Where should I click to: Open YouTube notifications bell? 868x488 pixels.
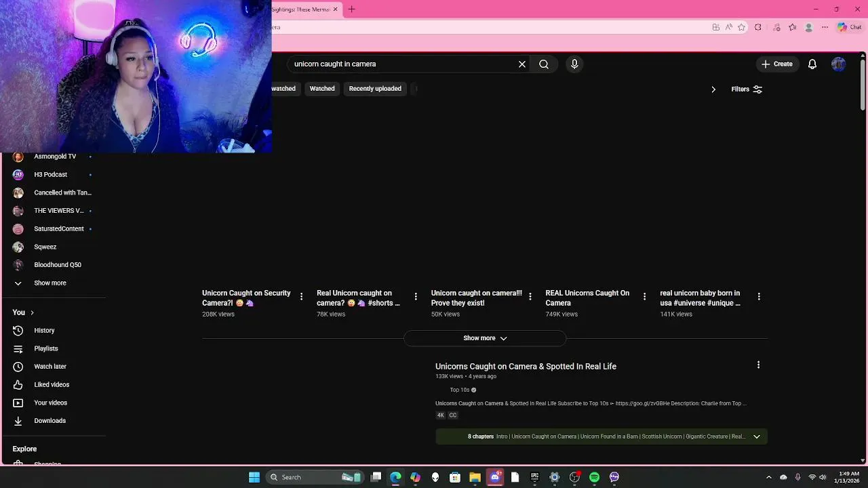coord(812,64)
